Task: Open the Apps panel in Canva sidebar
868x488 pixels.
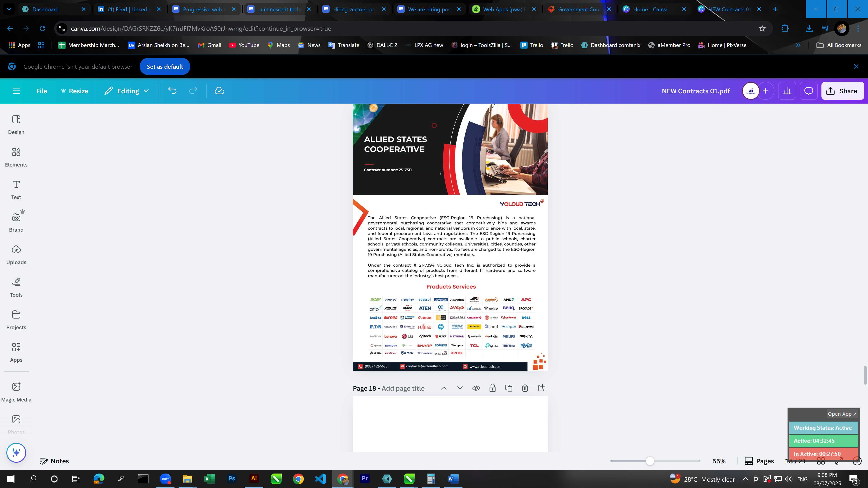Action: click(16, 353)
